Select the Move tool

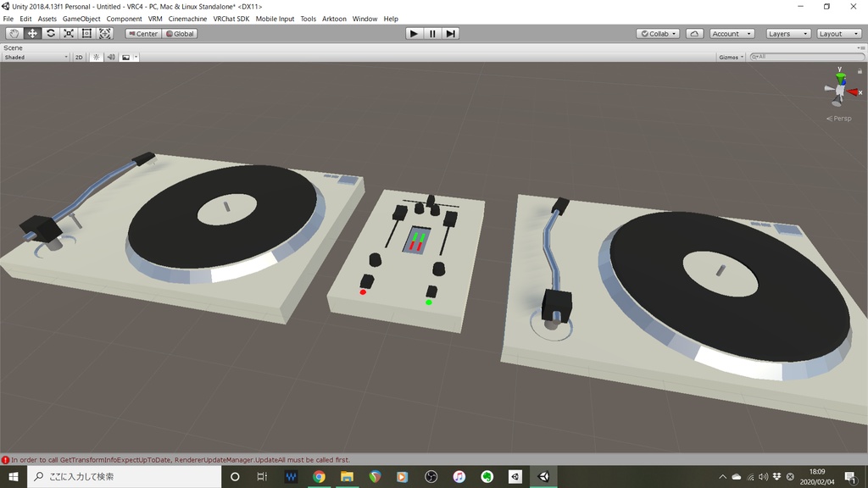[31, 33]
